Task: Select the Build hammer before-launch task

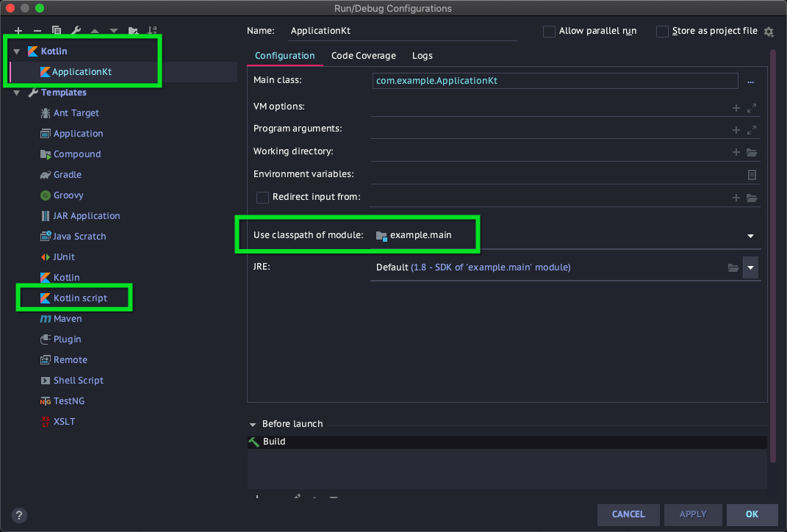Action: coord(507,442)
